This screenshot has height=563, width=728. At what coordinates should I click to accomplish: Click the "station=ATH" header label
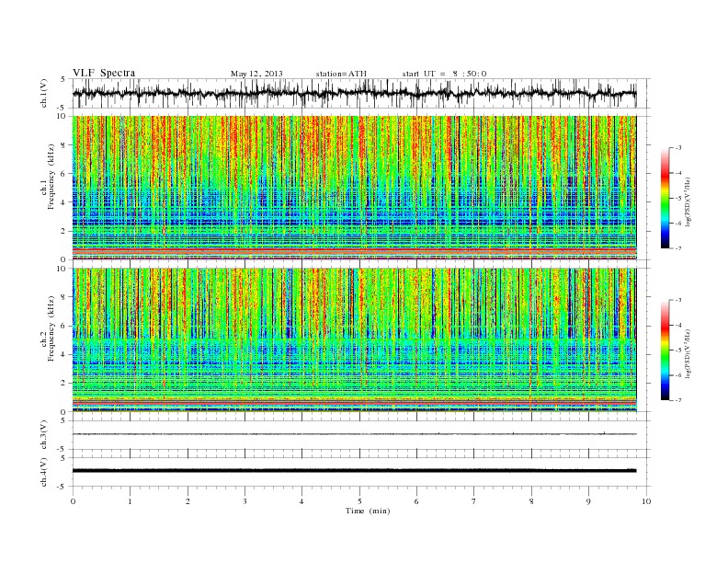point(341,74)
